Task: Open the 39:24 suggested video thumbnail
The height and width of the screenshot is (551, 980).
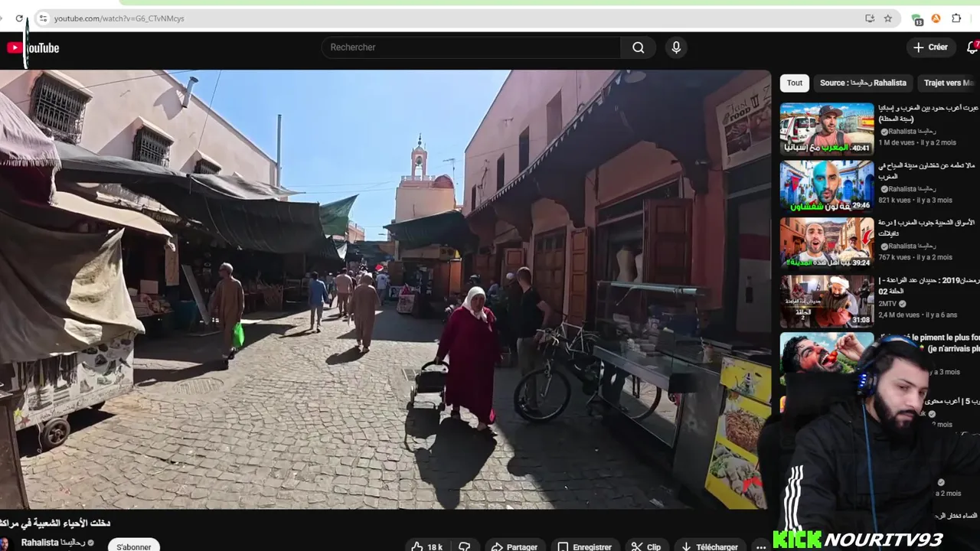Action: [827, 243]
